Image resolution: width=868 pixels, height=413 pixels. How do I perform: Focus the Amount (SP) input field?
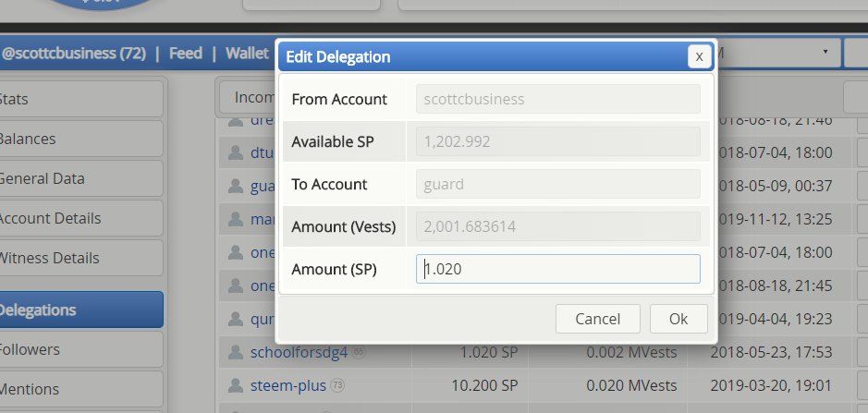coord(557,269)
